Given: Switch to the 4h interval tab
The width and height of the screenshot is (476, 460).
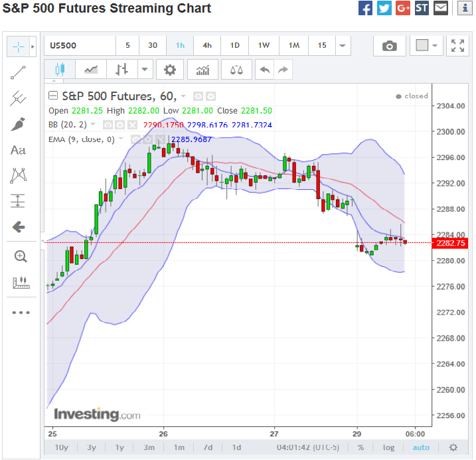Looking at the screenshot, I should [x=207, y=46].
